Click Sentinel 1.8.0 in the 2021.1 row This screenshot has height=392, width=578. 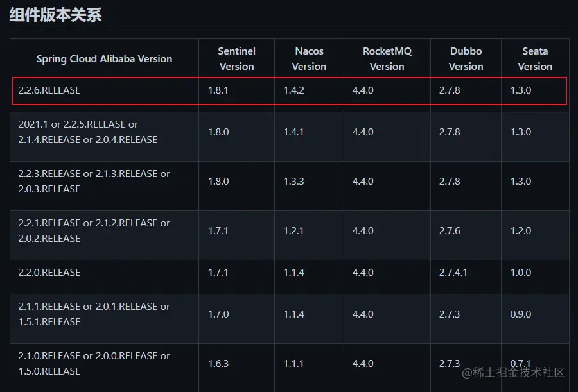pyautogui.click(x=218, y=132)
